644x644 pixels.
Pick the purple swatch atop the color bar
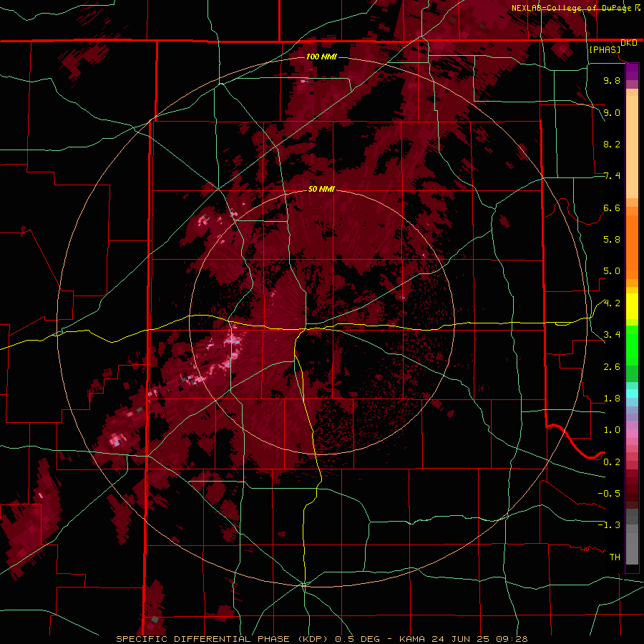(x=632, y=72)
